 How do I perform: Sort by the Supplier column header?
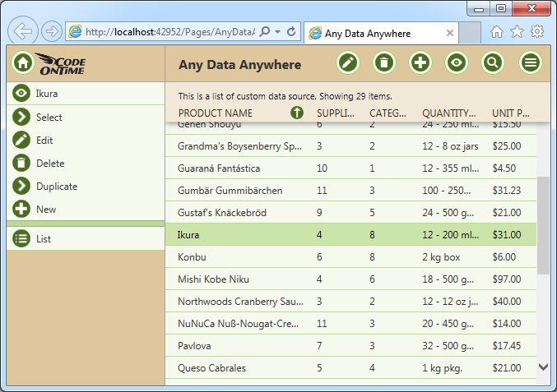pyautogui.click(x=335, y=113)
